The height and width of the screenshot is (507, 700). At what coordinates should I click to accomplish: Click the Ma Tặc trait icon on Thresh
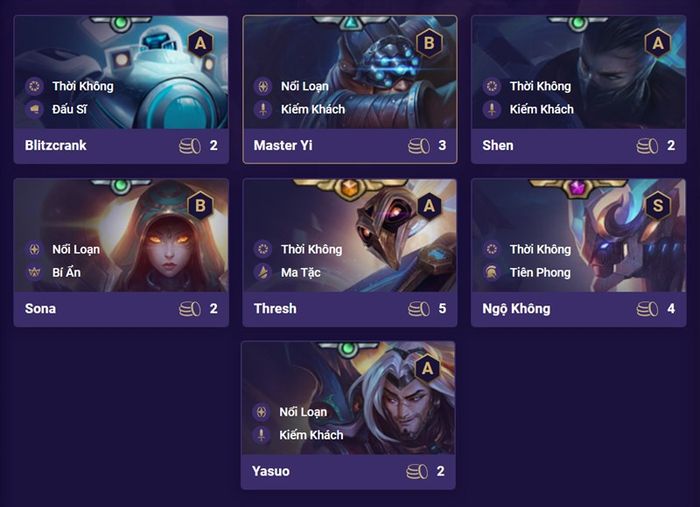coord(263,272)
